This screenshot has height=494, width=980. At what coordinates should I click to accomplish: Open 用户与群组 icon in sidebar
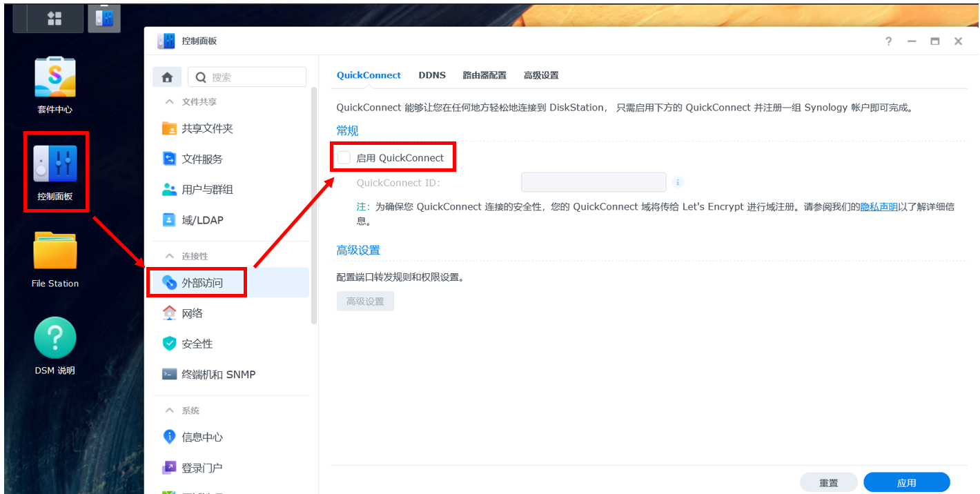pos(169,189)
